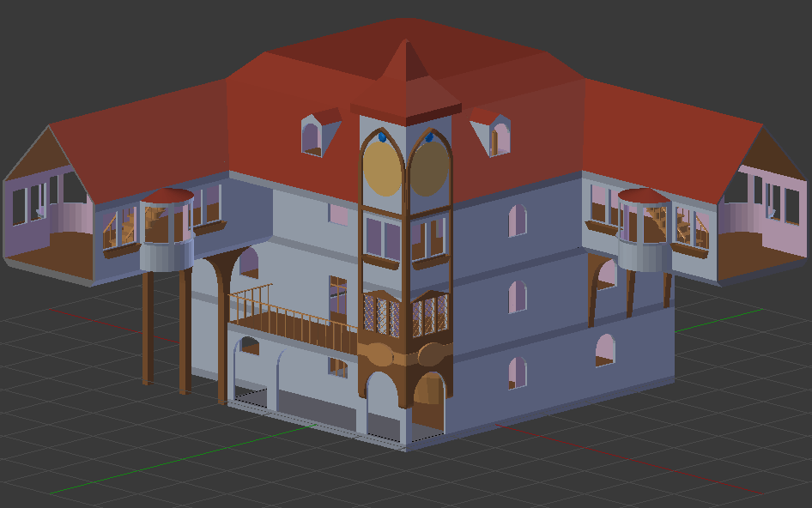Click the brown arched door at the tower base
Screen dimensions: 812x508
pos(428,402)
